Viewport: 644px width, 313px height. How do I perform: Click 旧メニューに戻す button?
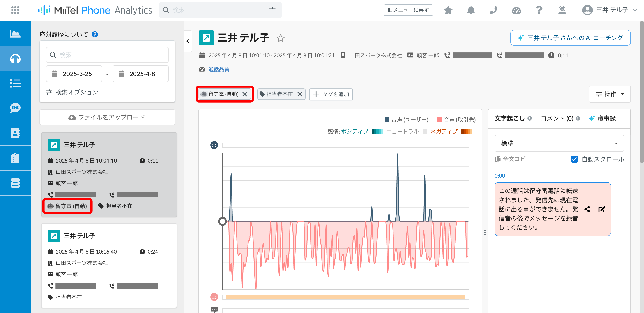[x=408, y=10]
